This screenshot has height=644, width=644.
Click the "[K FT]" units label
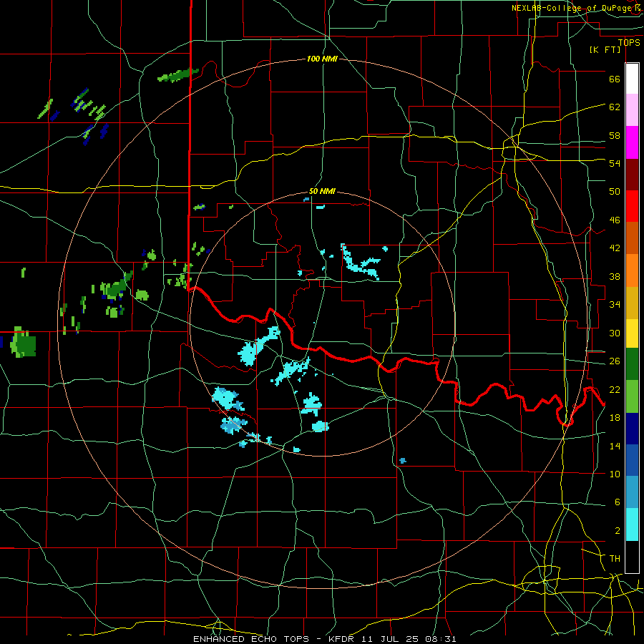click(x=605, y=49)
